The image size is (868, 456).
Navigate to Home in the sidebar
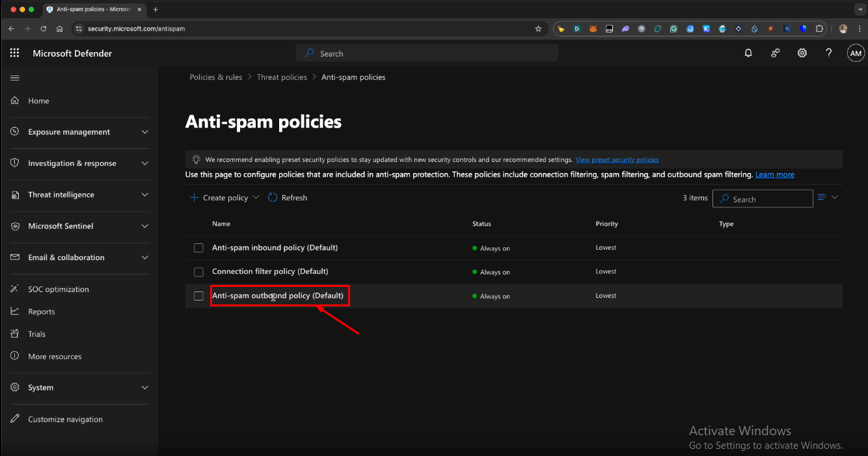38,101
